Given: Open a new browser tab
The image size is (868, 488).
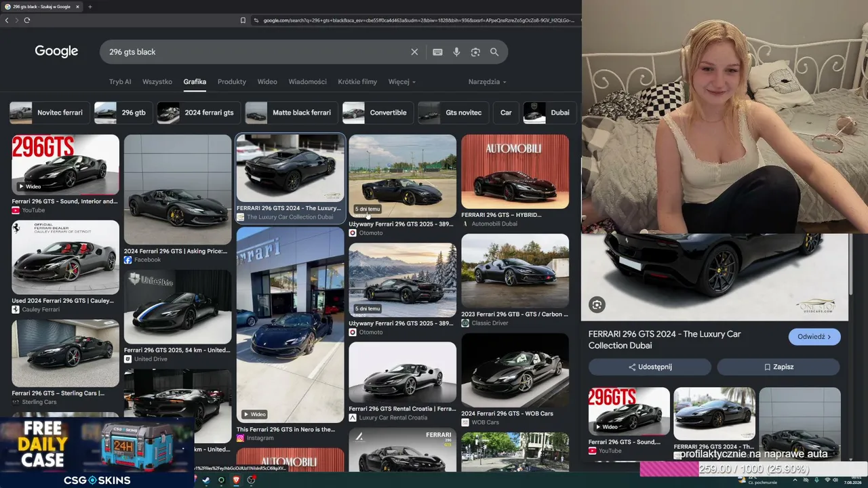Looking at the screenshot, I should point(90,7).
